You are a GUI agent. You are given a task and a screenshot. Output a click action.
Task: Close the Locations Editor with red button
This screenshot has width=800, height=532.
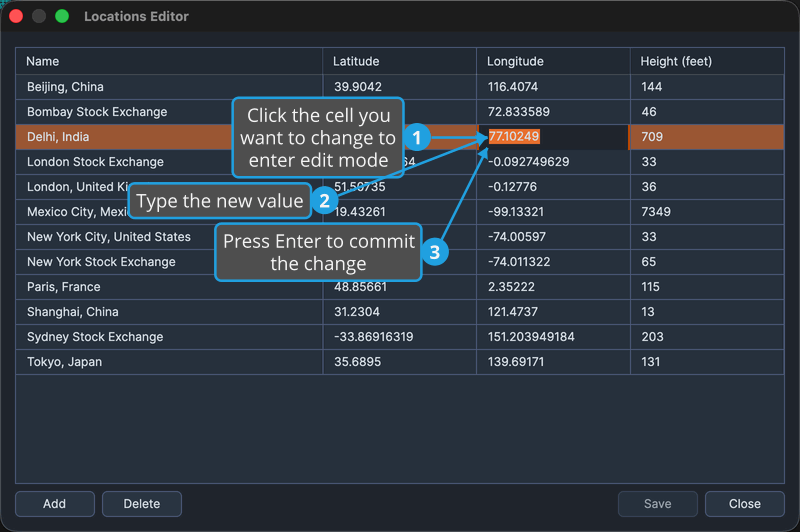click(16, 16)
